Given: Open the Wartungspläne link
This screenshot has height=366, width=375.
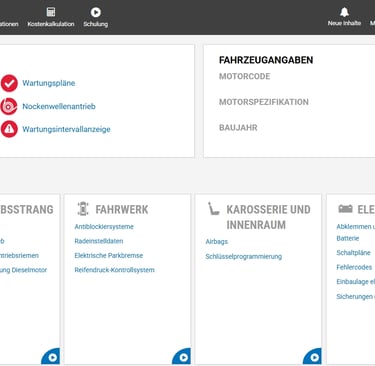Looking at the screenshot, I should pyautogui.click(x=49, y=83).
